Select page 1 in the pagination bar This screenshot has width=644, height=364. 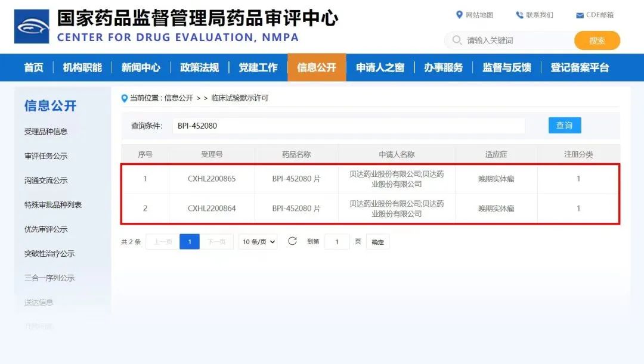point(189,241)
